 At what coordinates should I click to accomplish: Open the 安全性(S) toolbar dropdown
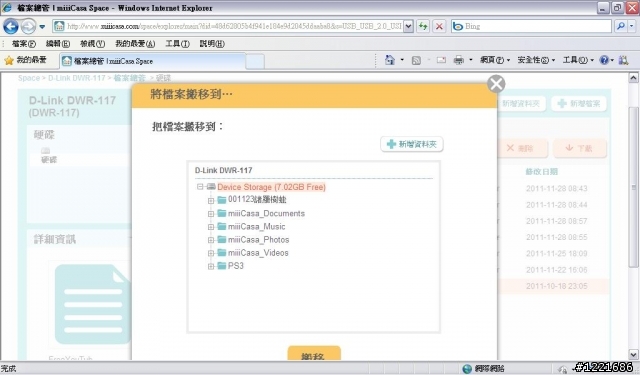click(x=536, y=60)
